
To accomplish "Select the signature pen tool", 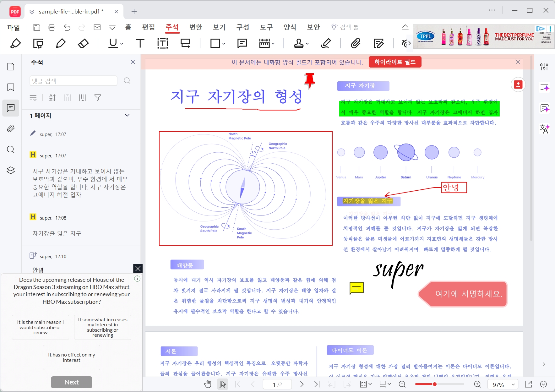I will pyautogui.click(x=326, y=43).
